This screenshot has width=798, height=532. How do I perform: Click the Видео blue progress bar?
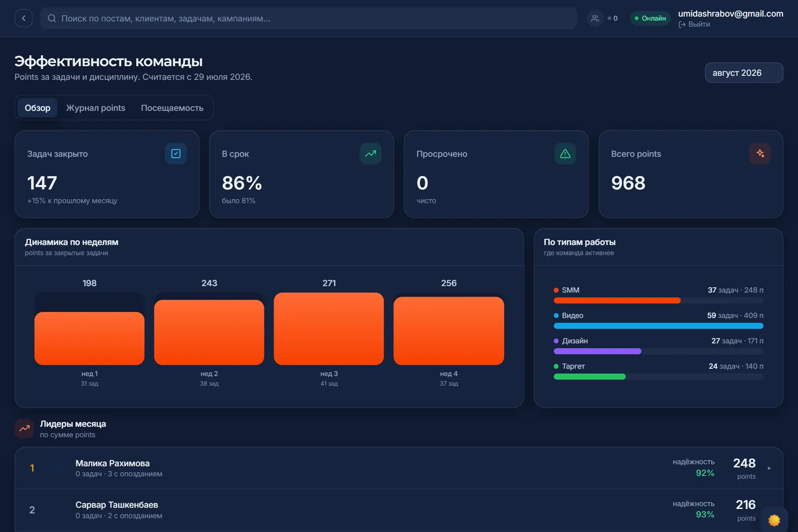pyautogui.click(x=658, y=326)
